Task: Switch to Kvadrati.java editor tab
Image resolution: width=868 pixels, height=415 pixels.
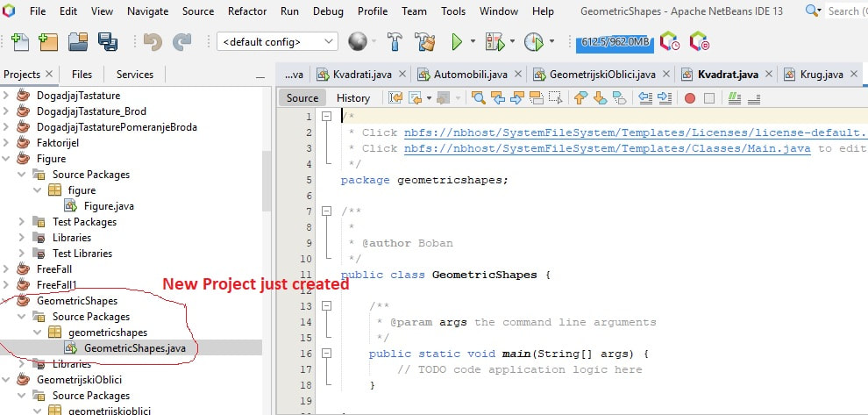Action: 362,75
